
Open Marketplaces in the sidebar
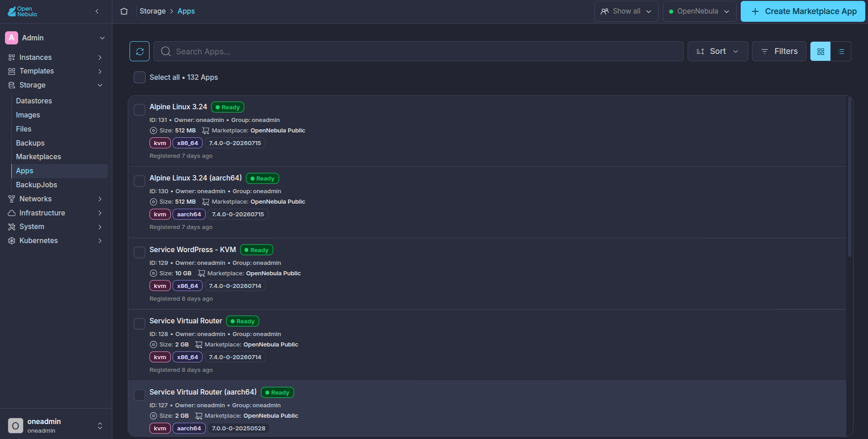[39, 157]
